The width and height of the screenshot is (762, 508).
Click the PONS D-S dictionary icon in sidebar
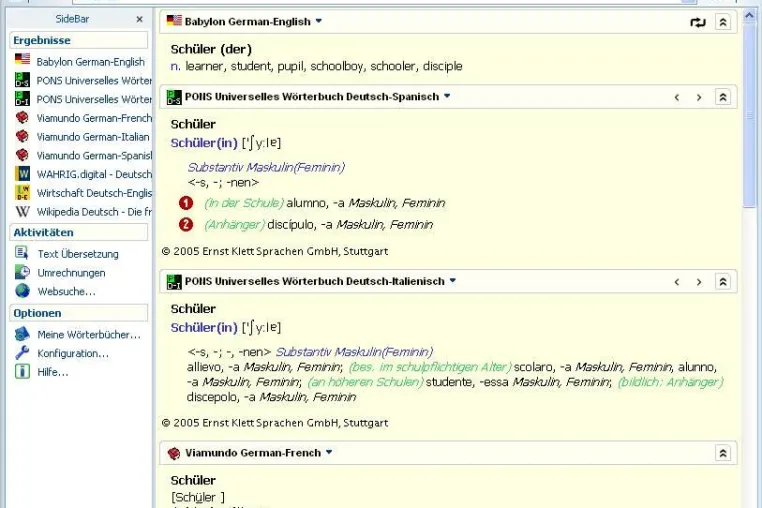click(22, 80)
